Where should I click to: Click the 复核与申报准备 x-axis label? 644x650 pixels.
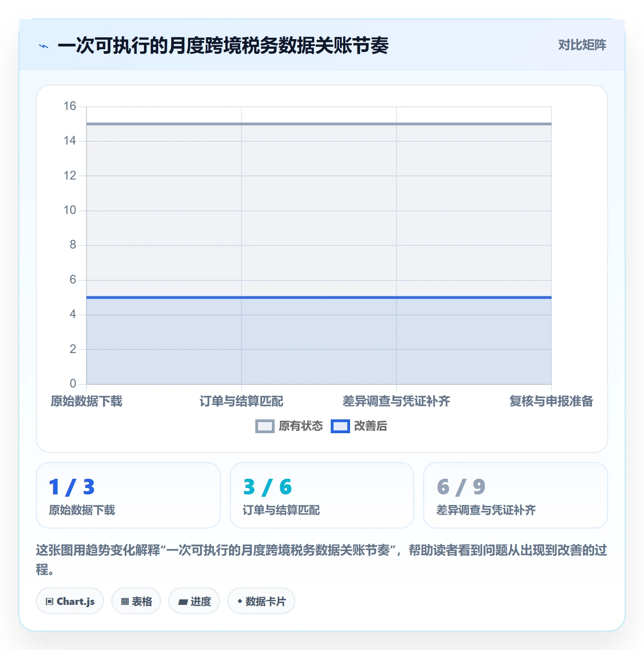pos(551,401)
